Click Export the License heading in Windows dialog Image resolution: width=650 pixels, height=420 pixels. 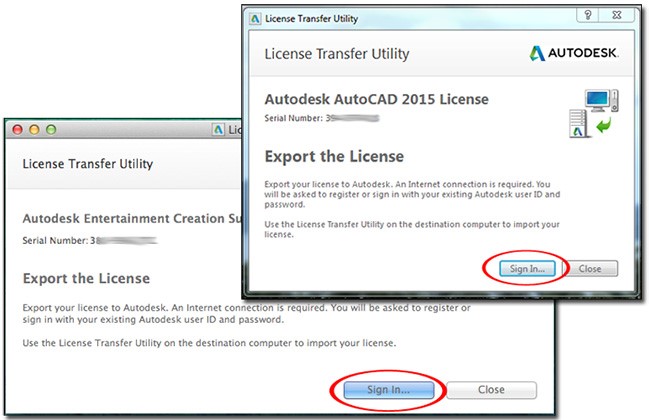point(334,157)
